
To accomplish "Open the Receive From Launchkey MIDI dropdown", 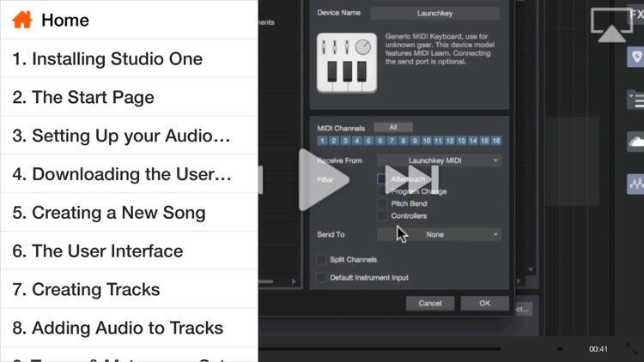I will point(439,160).
